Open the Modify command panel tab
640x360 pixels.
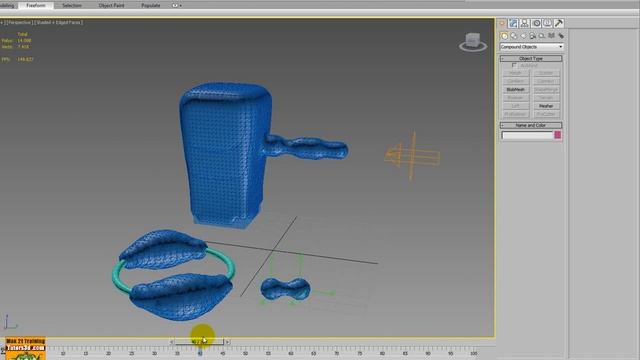[513, 23]
